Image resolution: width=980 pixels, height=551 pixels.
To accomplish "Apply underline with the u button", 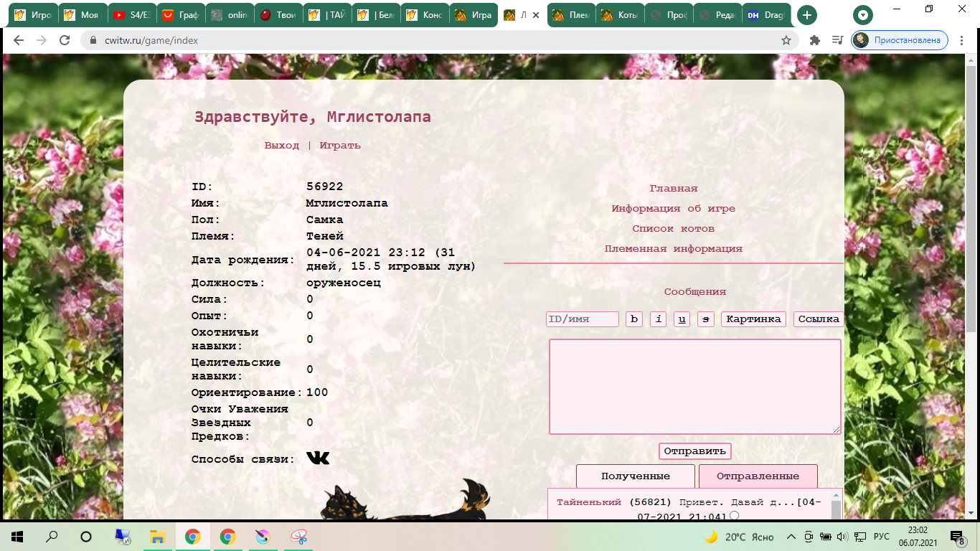I will click(682, 319).
